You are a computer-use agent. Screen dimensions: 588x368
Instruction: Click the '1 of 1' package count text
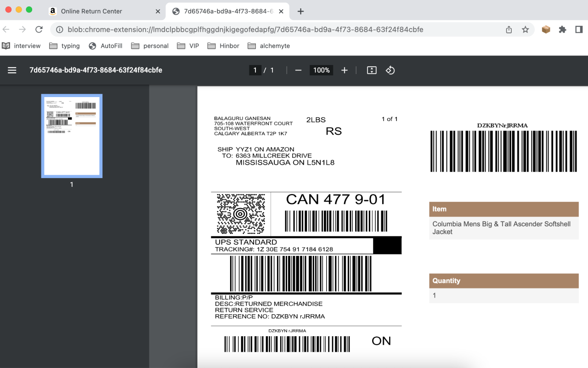coord(390,119)
